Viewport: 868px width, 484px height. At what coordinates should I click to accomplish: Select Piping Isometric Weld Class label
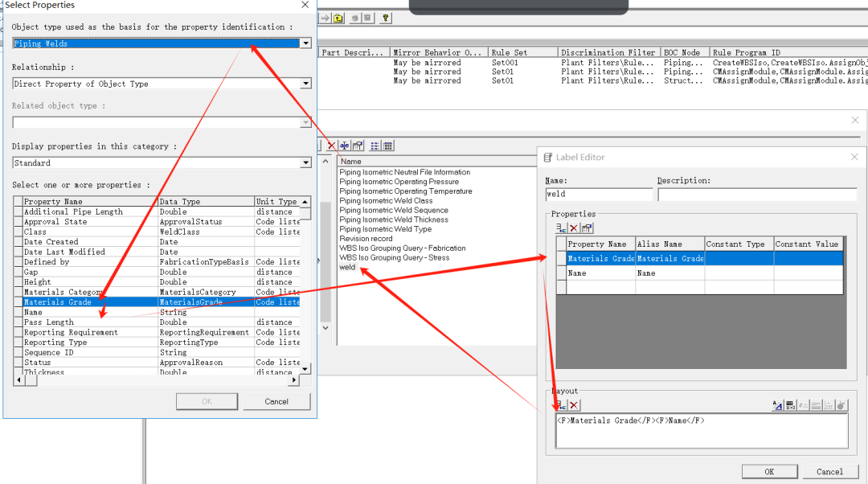pos(386,200)
